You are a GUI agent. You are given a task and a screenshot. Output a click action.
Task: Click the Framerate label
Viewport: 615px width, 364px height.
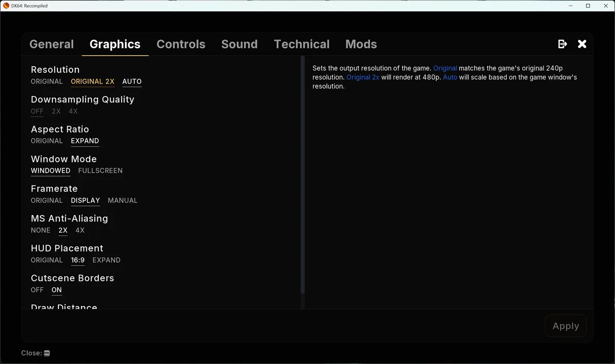54,188
